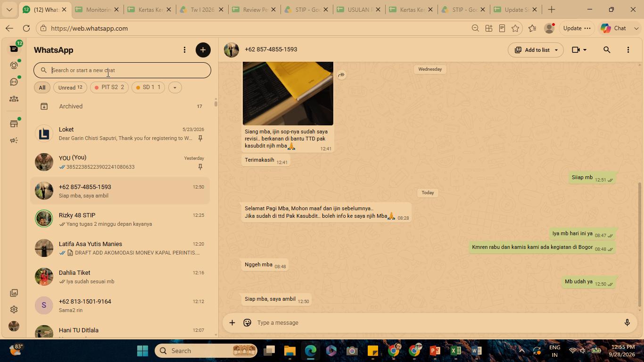The width and height of the screenshot is (644, 362).
Task: Click the voice message microphone icon
Action: [627, 323]
